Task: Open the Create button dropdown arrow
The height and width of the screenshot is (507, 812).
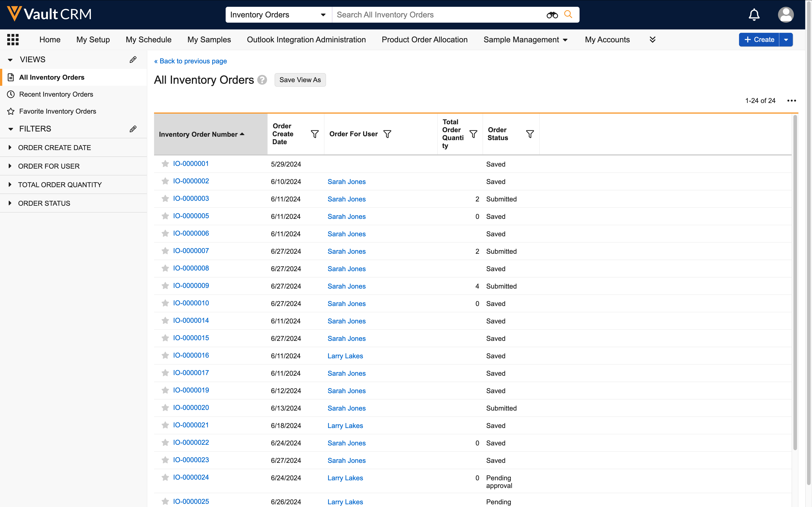Action: [x=786, y=40]
